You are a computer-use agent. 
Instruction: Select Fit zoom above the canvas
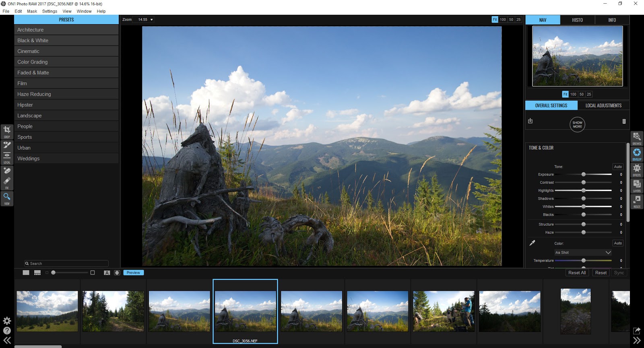tap(495, 19)
